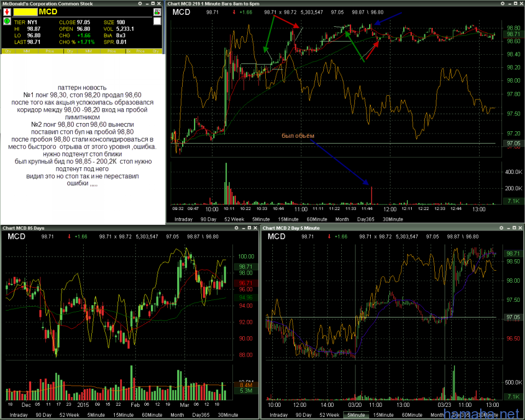Click the CHG % value +1.71%

pyautogui.click(x=86, y=42)
